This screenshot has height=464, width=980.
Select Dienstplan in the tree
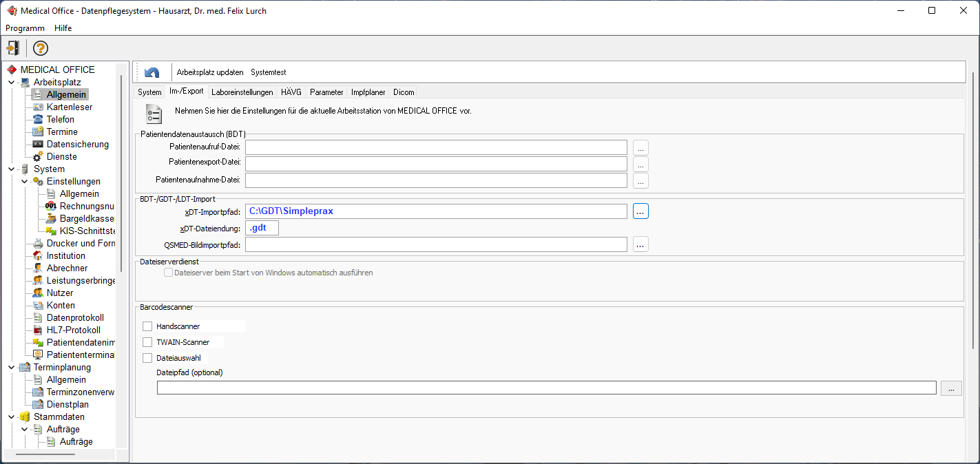pos(67,404)
